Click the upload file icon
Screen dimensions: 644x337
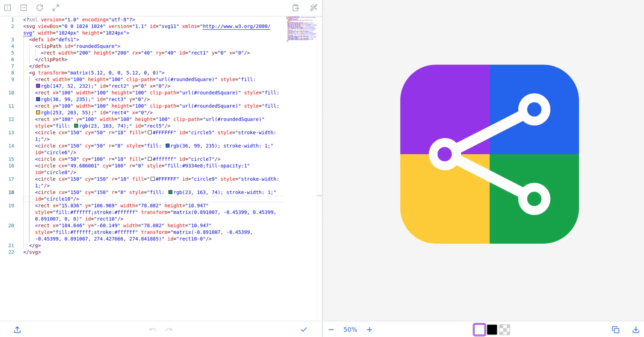click(x=17, y=330)
